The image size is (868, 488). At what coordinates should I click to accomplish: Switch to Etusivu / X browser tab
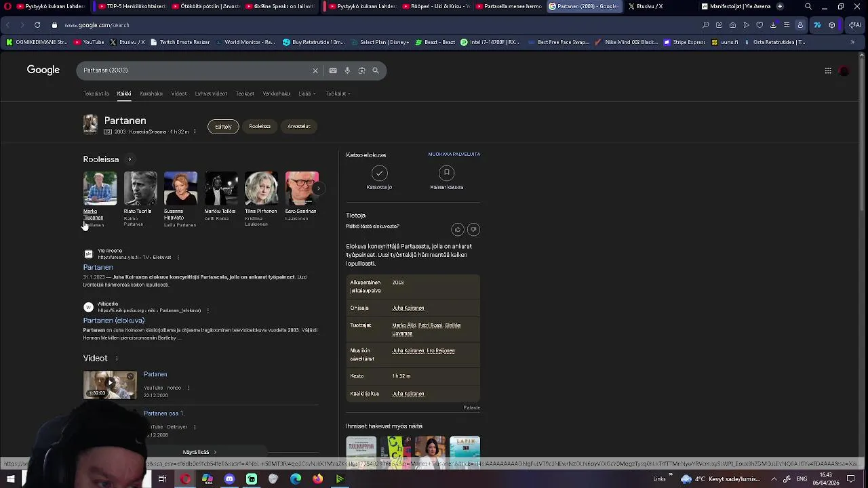click(650, 6)
